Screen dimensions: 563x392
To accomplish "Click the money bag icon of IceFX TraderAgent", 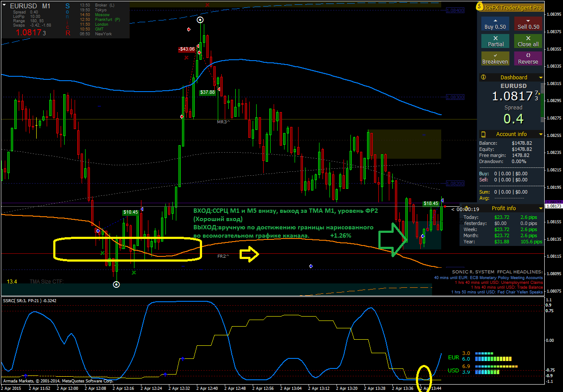I will (480, 7).
